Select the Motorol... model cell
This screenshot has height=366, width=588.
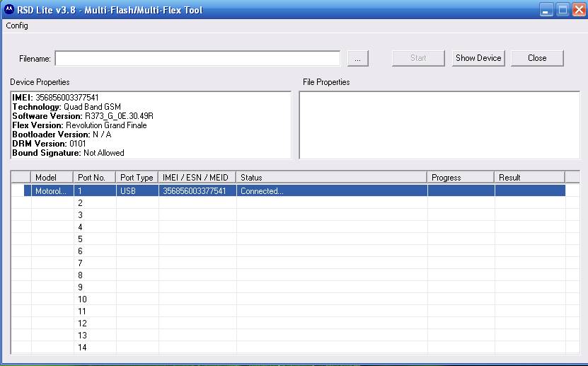tap(52, 191)
